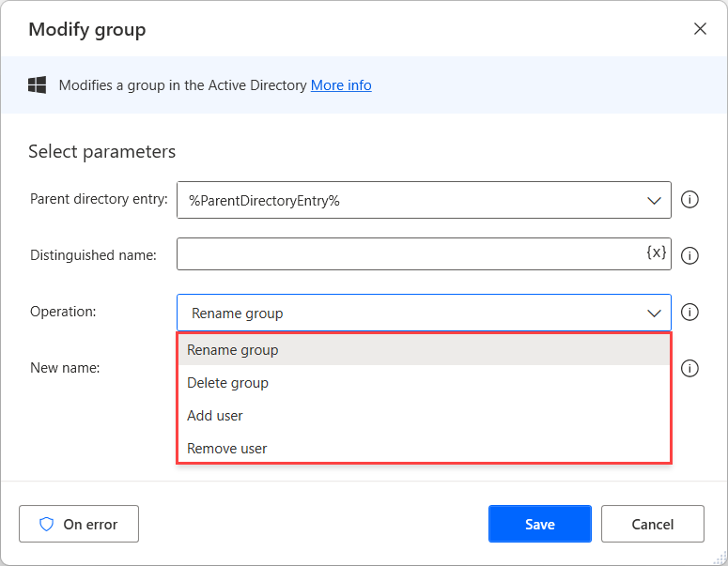Click the dialog resize grip corner
The width and height of the screenshot is (728, 566).
[720, 558]
